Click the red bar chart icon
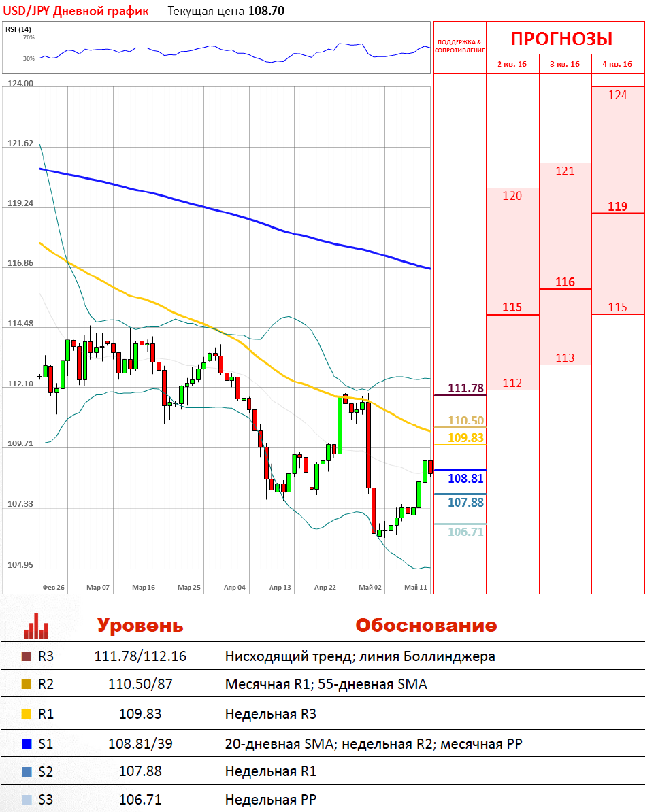 click(36, 626)
